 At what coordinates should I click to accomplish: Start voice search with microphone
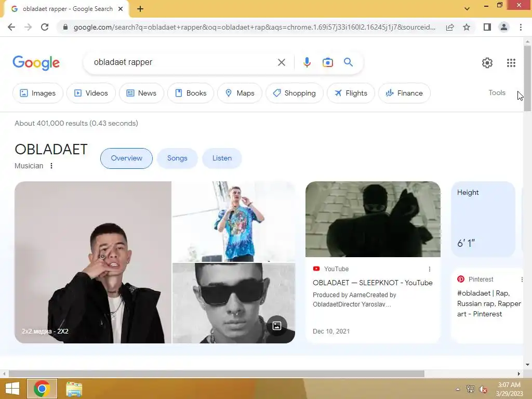coord(307,62)
